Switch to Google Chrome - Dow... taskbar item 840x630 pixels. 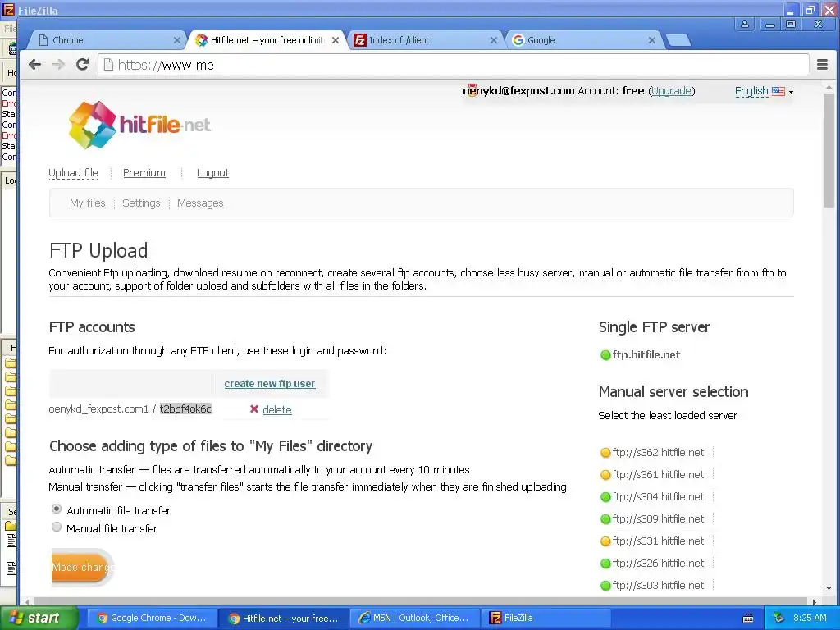(x=152, y=619)
